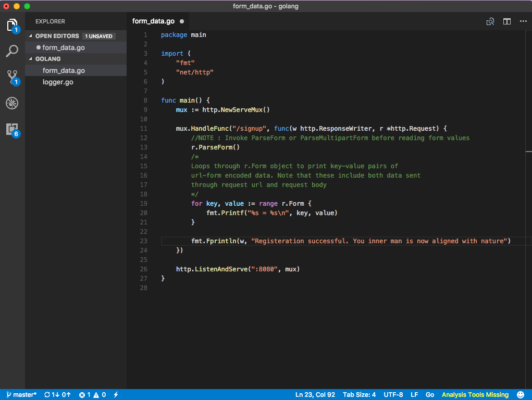The image size is (532, 400).
Task: Click the split editor icon
Action: 506,21
